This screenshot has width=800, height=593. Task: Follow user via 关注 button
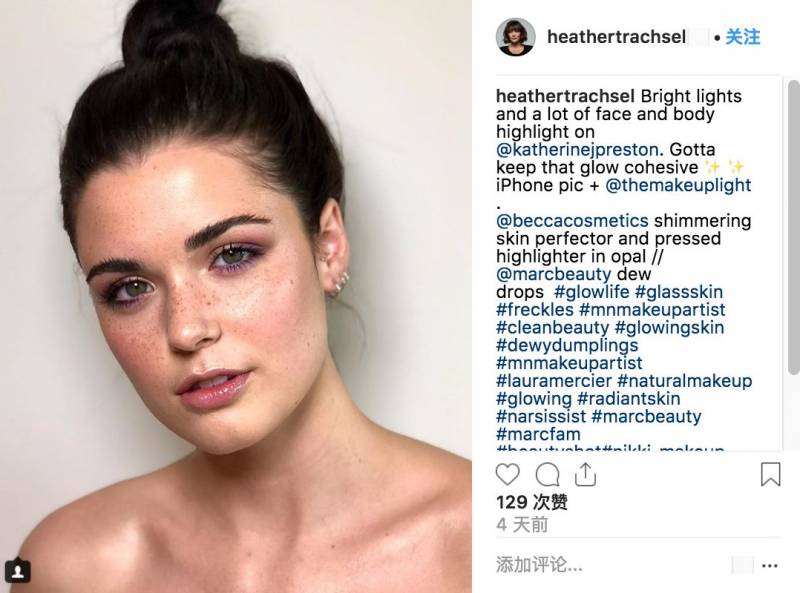(743, 37)
